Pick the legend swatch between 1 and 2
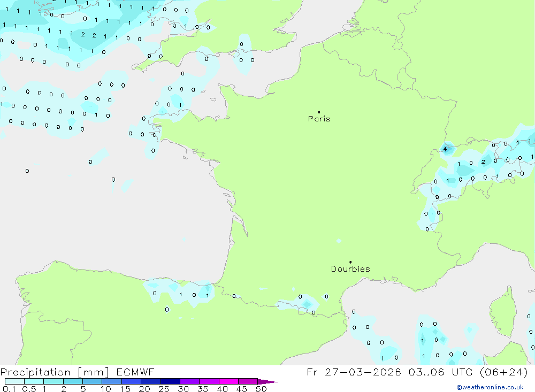 point(53,381)
